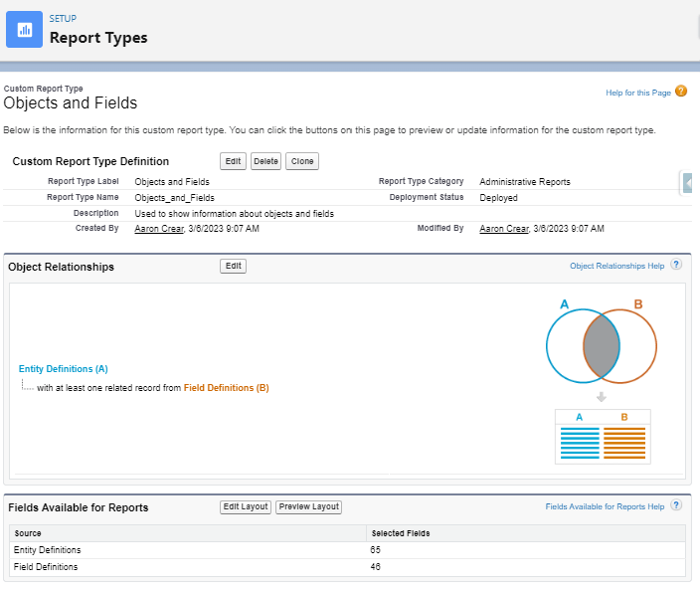This screenshot has width=700, height=589.
Task: Open Aaron Crear link in Modified By
Action: click(x=504, y=228)
